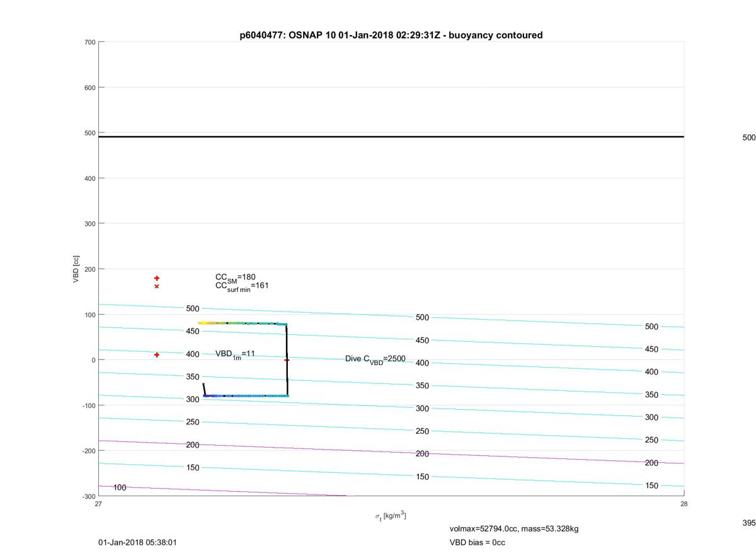Viewport: 756px width, 558px height.
Task: Click the y-axis tick label "-100"
Action: point(88,405)
